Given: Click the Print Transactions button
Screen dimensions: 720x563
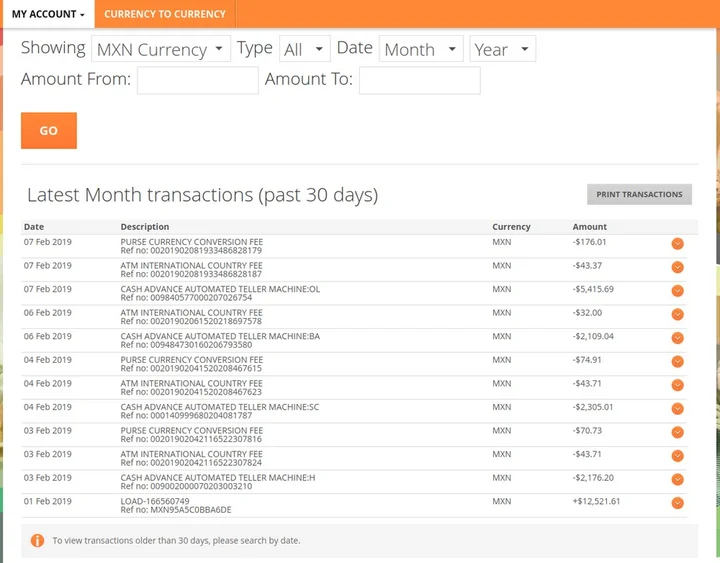Looking at the screenshot, I should coord(639,195).
